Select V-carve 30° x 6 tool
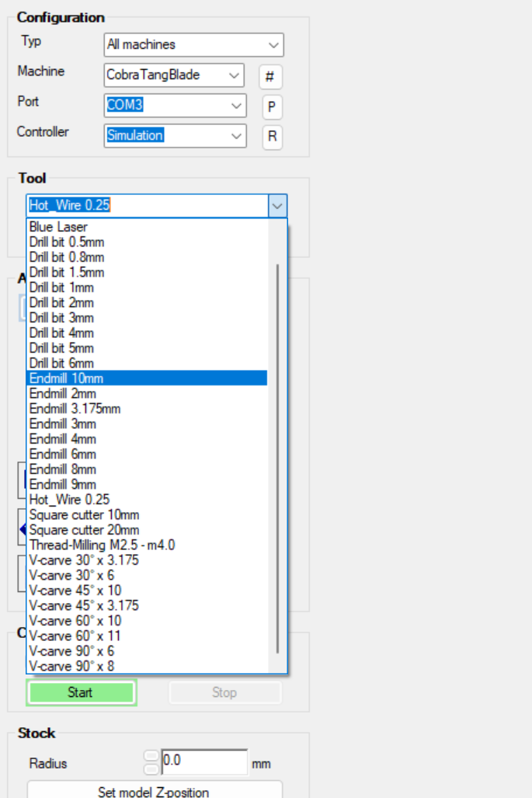This screenshot has width=532, height=798. (x=147, y=575)
